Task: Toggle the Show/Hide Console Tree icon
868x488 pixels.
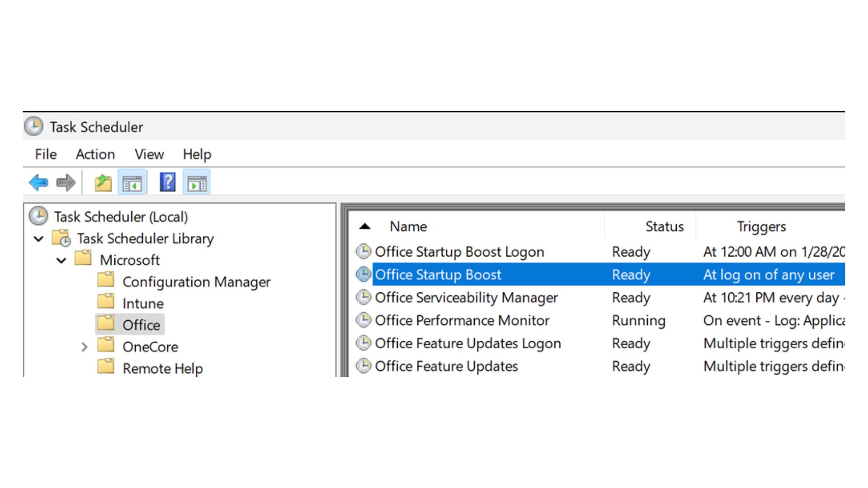Action: tap(132, 183)
